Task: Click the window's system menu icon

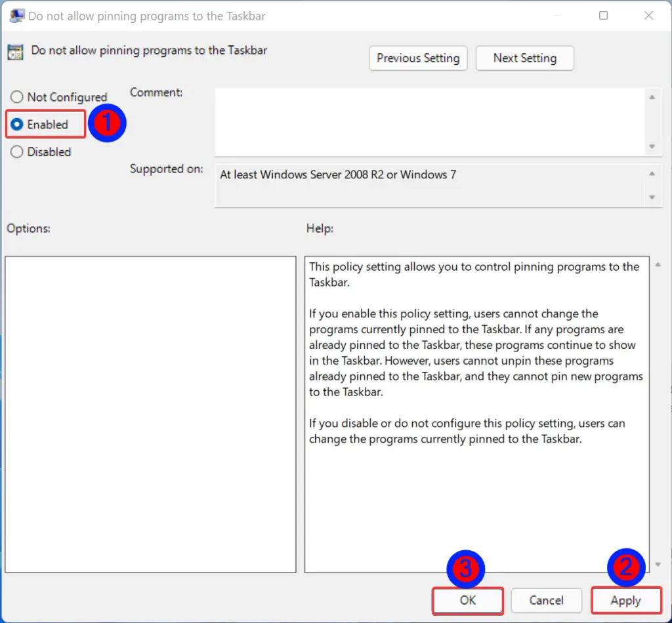Action: [x=16, y=15]
